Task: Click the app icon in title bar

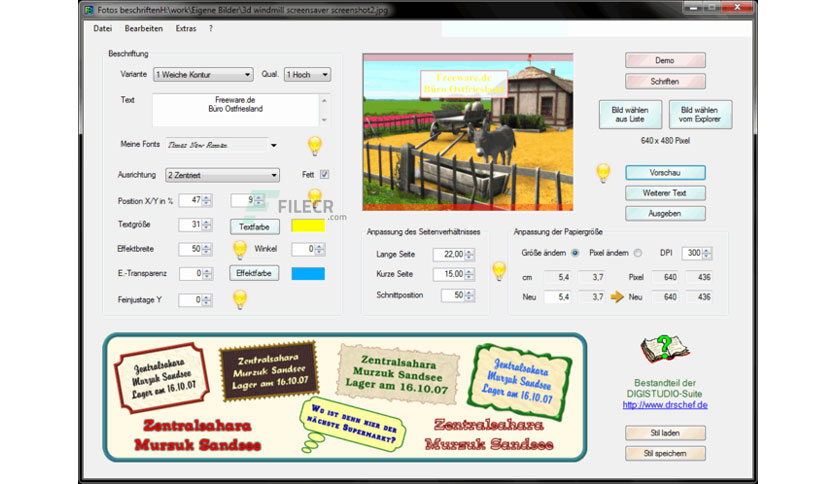Action: click(x=89, y=10)
